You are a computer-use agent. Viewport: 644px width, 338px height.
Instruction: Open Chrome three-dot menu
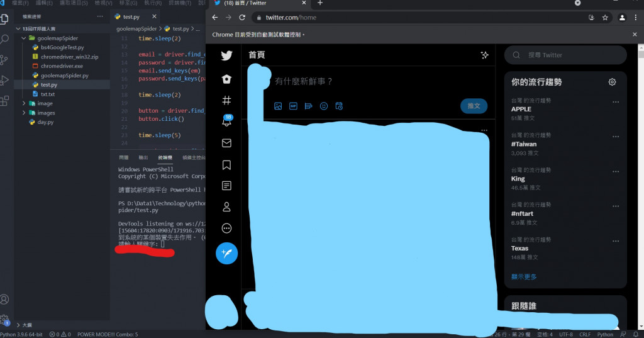[x=636, y=17]
